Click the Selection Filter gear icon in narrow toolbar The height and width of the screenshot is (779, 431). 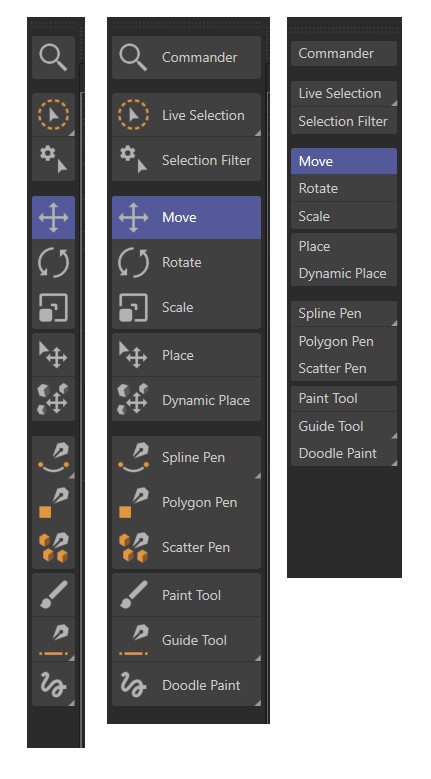54,159
